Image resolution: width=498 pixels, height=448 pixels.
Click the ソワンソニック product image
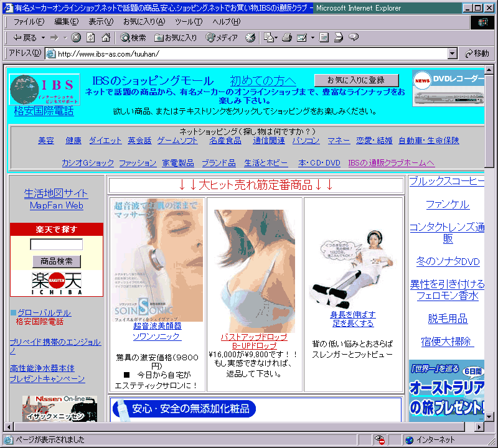point(158,260)
